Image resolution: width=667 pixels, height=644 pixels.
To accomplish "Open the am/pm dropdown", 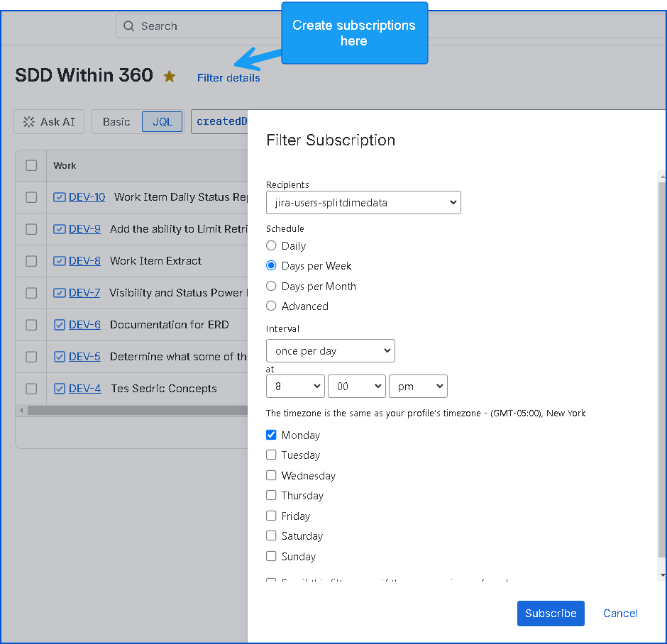I will (x=418, y=386).
